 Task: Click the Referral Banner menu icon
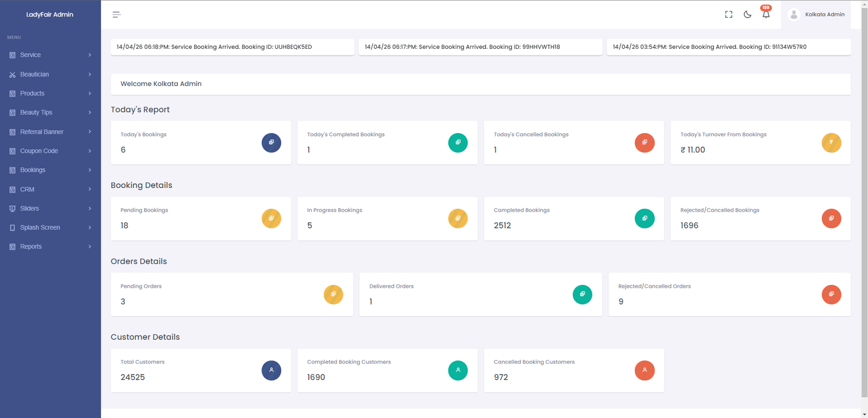tap(12, 132)
